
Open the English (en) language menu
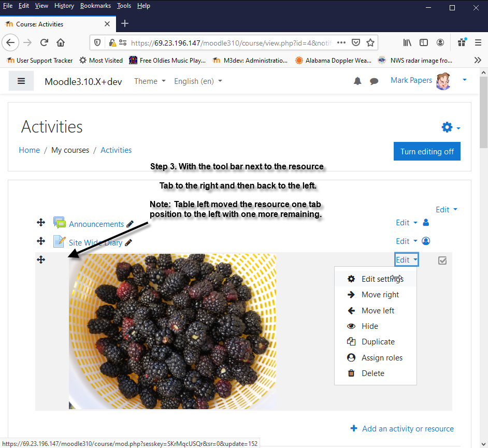pos(198,81)
